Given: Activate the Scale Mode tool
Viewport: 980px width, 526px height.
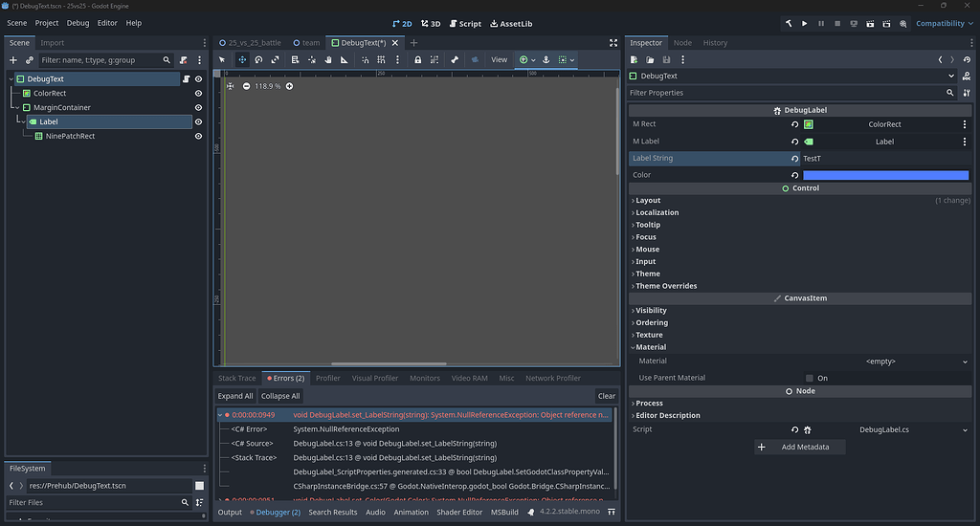Looking at the screenshot, I should point(275,60).
